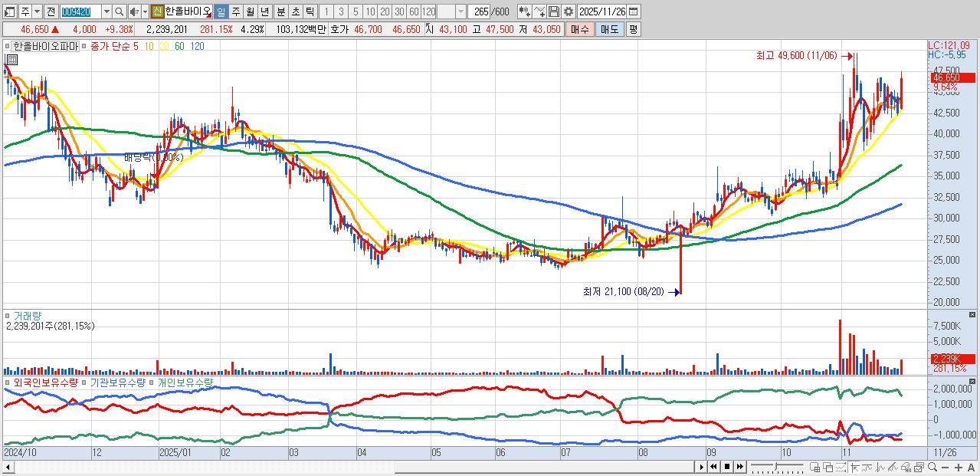Image resolution: width=980 pixels, height=476 pixels.
Task: Click scroll left arrow on horizontal scrollbar
Action: click(x=7, y=467)
